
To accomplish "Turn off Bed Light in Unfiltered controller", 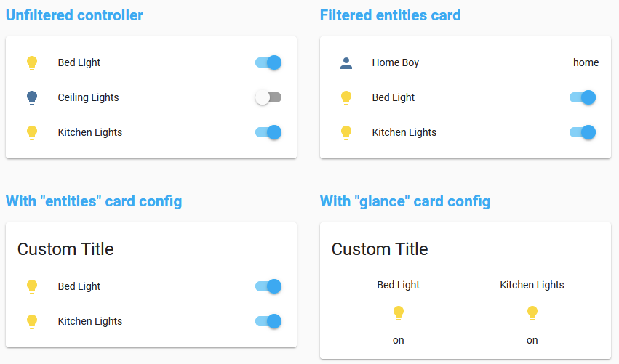I will coord(268,62).
